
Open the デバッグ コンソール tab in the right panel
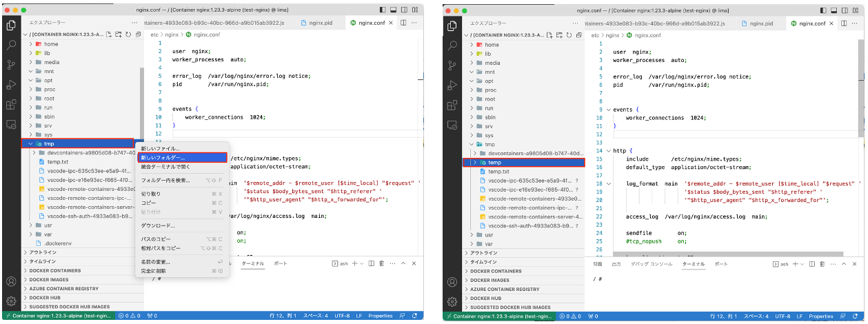pyautogui.click(x=651, y=264)
